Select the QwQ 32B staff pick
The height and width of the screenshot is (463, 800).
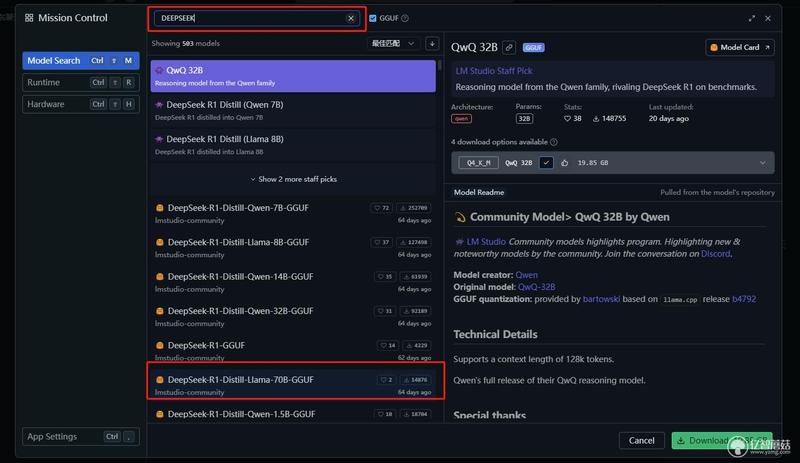293,76
